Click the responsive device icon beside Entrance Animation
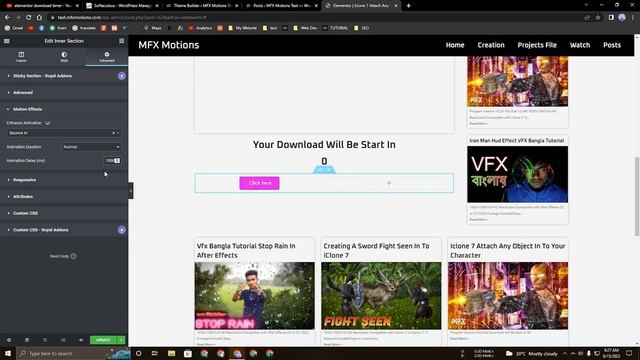 [x=48, y=123]
